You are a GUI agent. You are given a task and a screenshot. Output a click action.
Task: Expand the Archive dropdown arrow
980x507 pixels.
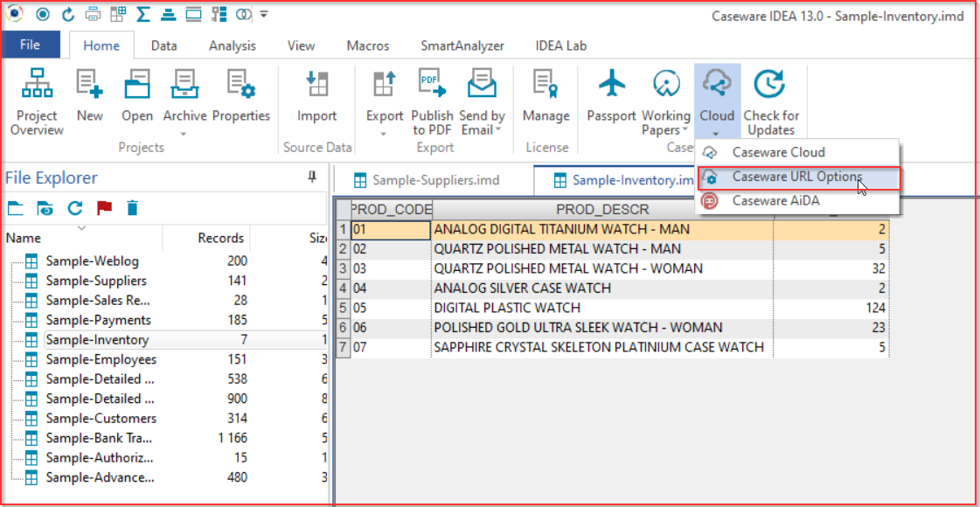184,135
